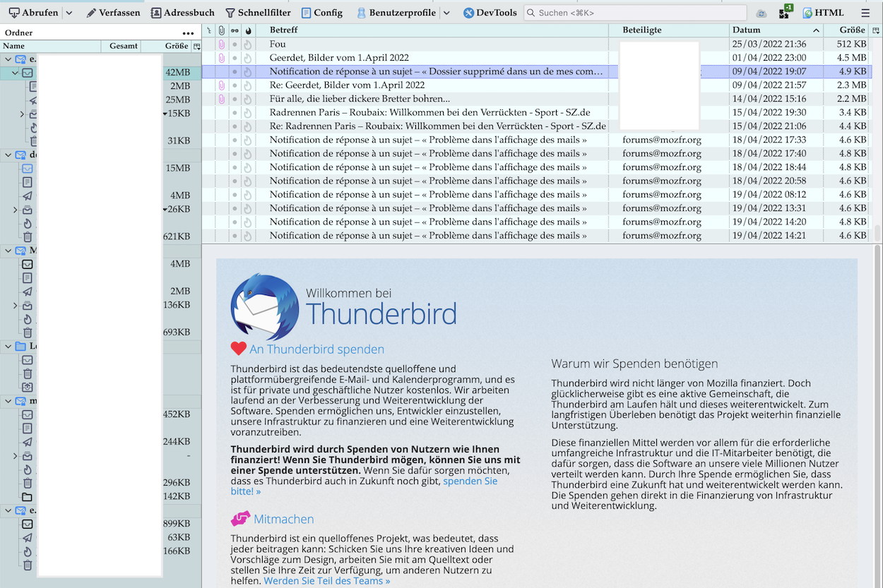Open the Abrufen dropdown arrow

(x=69, y=13)
